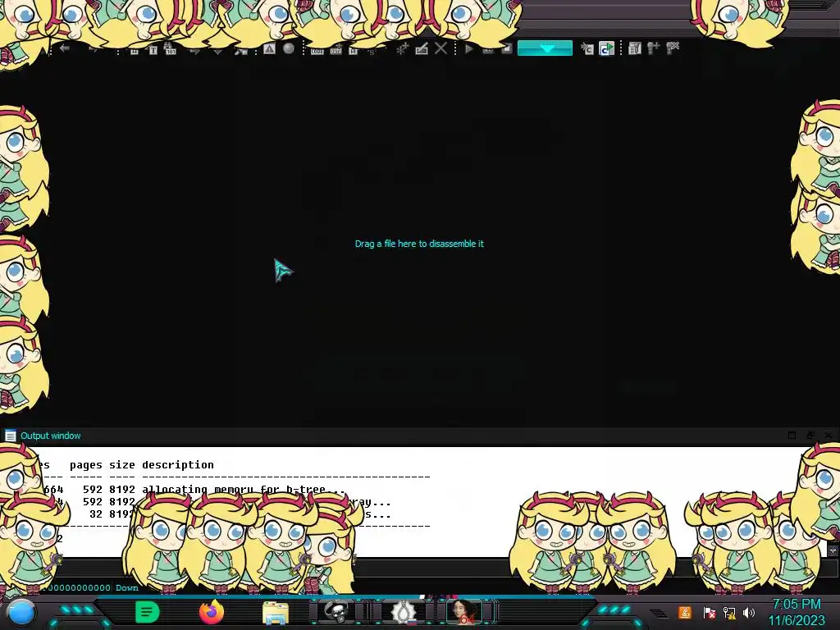The width and height of the screenshot is (840, 630).
Task: Click the C icon left of green-arrow C
Action: pyautogui.click(x=587, y=48)
